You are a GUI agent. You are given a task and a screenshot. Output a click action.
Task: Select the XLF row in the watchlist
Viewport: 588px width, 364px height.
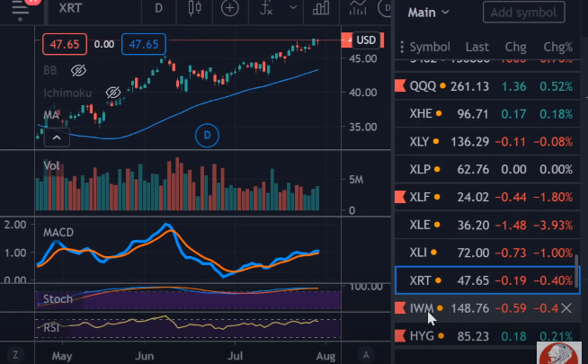(x=487, y=197)
